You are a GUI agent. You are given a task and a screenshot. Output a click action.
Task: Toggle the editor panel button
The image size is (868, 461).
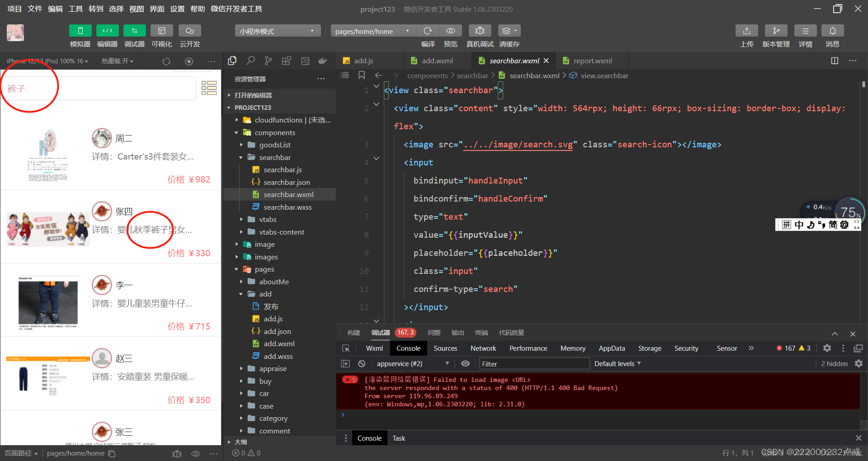[107, 31]
